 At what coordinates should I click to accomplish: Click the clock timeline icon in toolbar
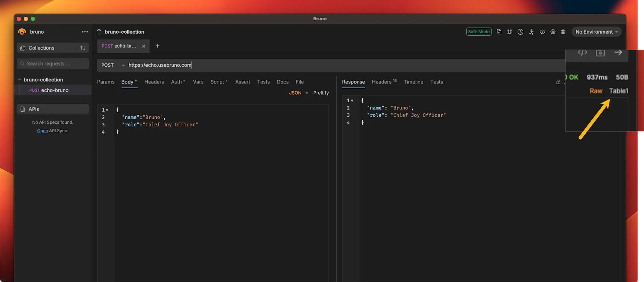(x=520, y=32)
